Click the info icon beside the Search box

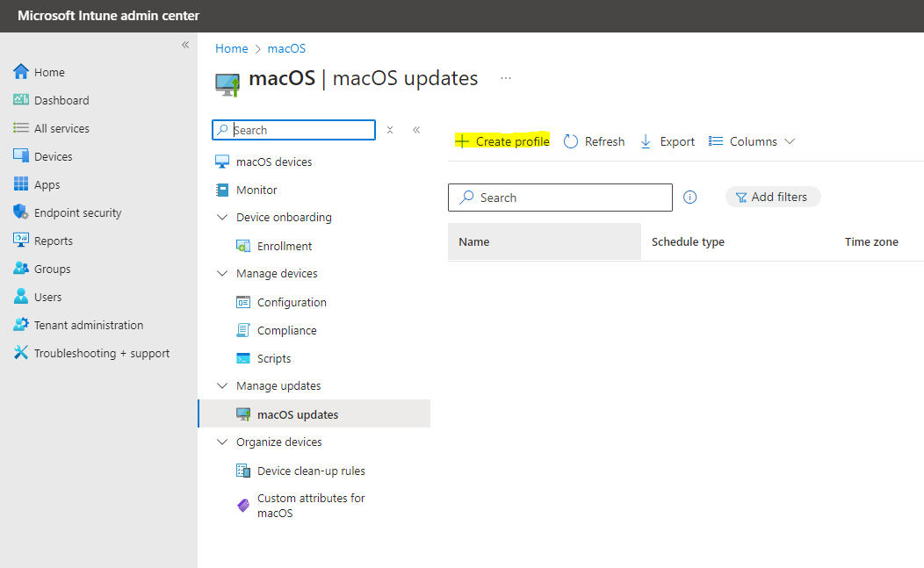(x=689, y=198)
